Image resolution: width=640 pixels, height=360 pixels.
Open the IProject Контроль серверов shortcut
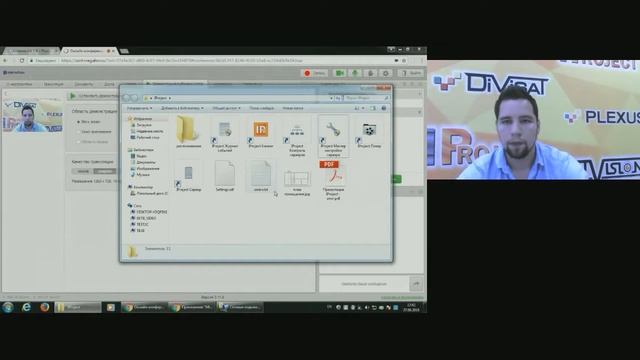(297, 138)
